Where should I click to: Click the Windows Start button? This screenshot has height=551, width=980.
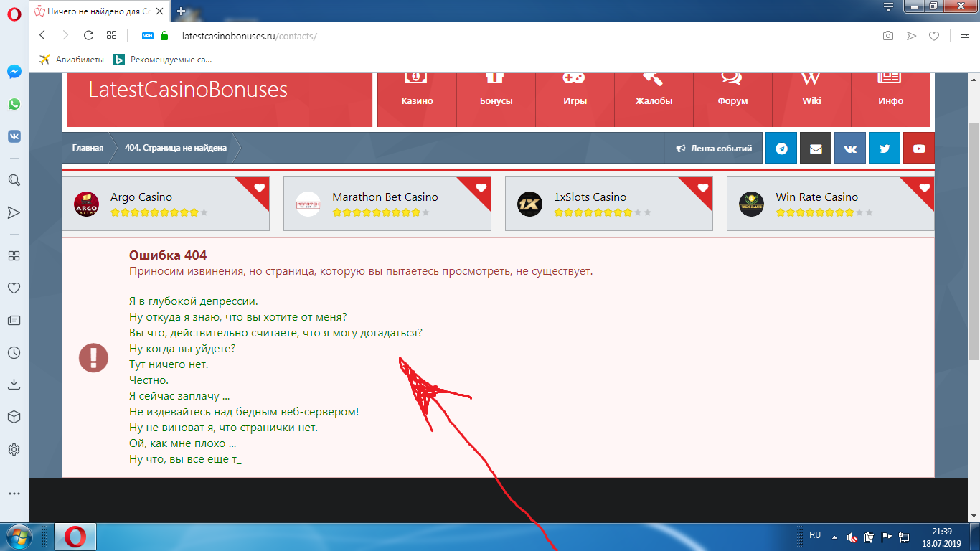click(x=17, y=537)
